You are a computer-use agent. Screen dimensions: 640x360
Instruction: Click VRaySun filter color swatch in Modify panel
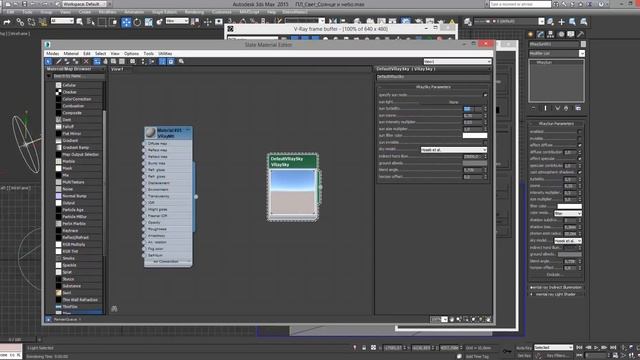pos(570,207)
